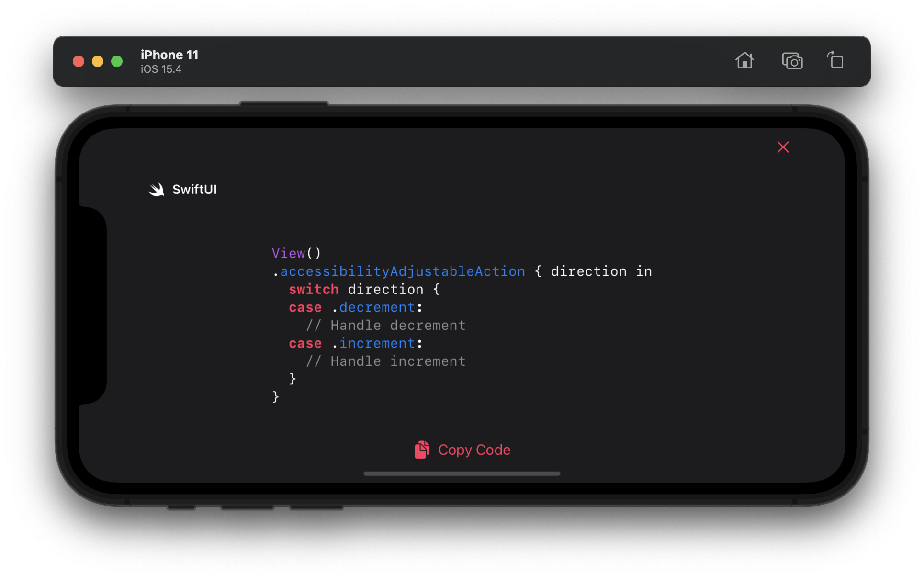Click the View() line of code
The height and width of the screenshot is (586, 924).
point(296,253)
